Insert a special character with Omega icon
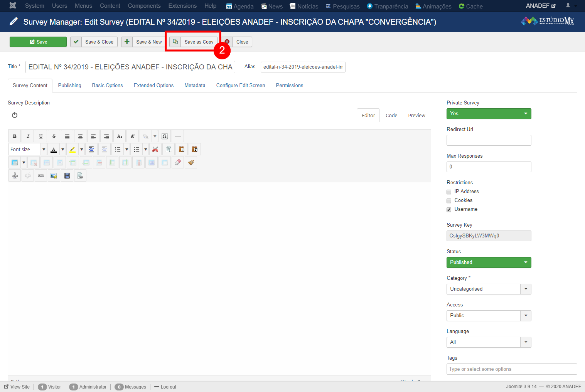Image resolution: width=585 pixels, height=392 pixels. tap(165, 136)
